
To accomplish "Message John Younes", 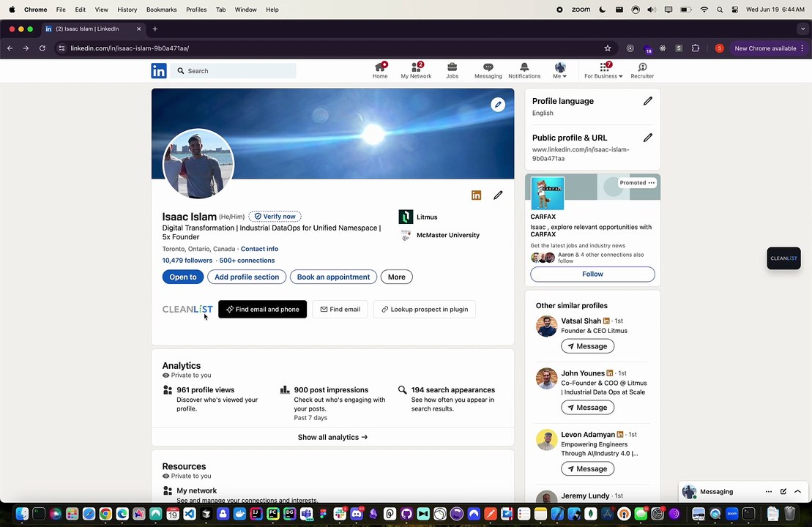I will coord(587,408).
